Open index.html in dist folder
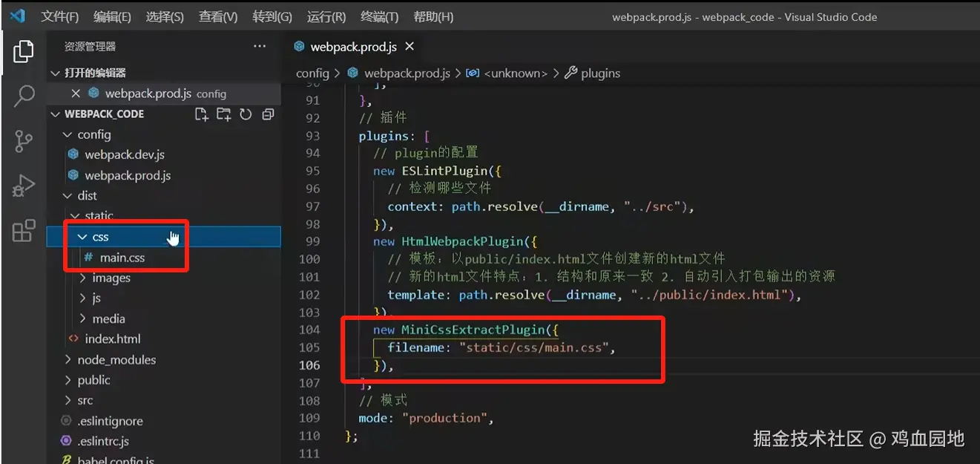Image resolution: width=980 pixels, height=464 pixels. 113,339
